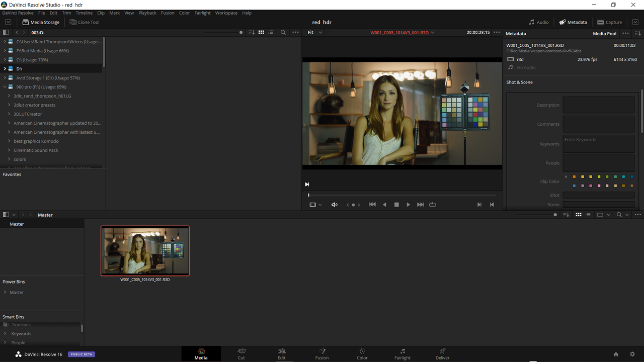Screen dimensions: 644x362
Task: Open the Color page icon
Action: tap(362, 351)
